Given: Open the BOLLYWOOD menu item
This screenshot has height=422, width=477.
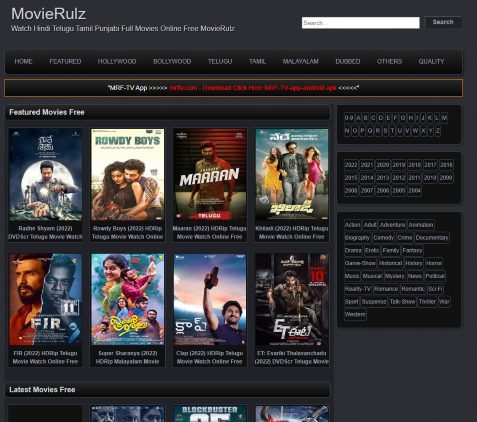Looking at the screenshot, I should click(172, 61).
